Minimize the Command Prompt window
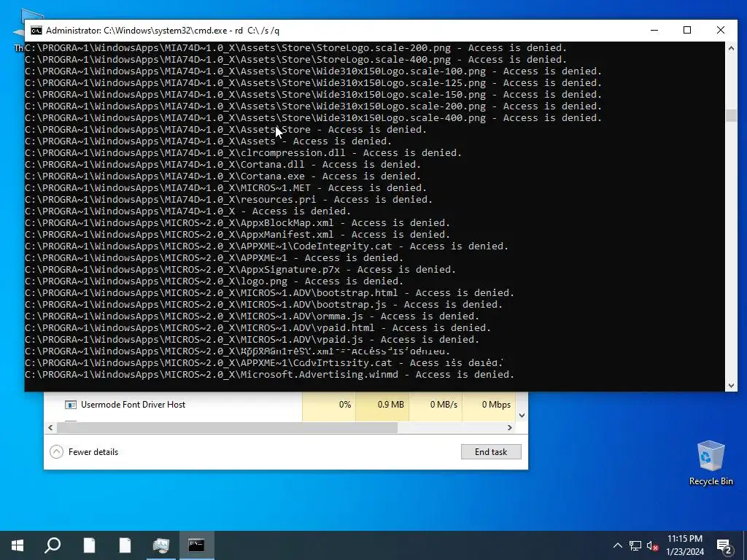The image size is (747, 560). point(654,30)
